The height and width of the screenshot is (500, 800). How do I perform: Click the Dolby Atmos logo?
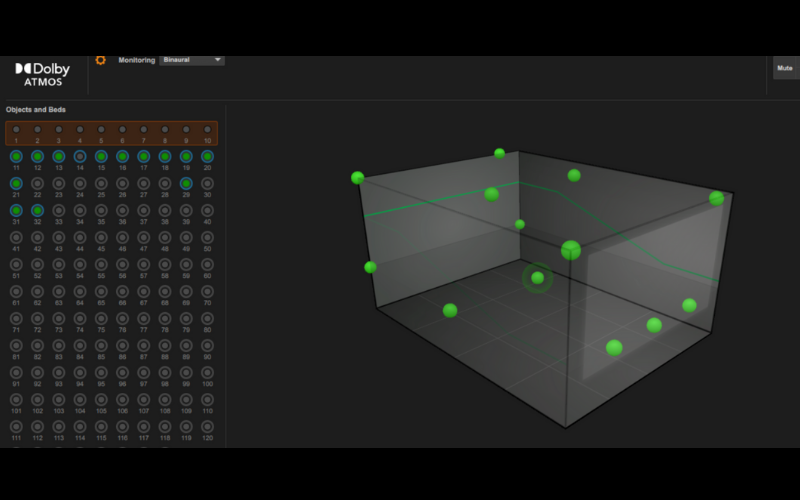point(43,74)
